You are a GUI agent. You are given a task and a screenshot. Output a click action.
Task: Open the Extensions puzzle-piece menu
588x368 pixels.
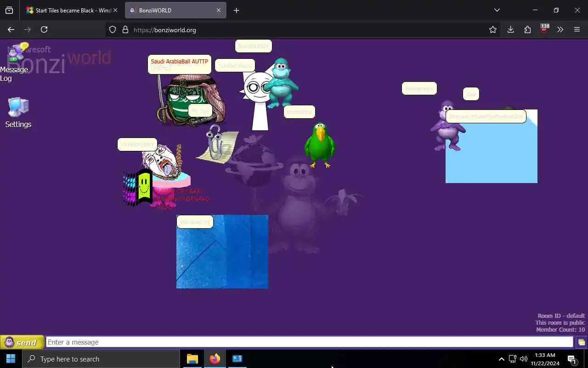tap(527, 29)
